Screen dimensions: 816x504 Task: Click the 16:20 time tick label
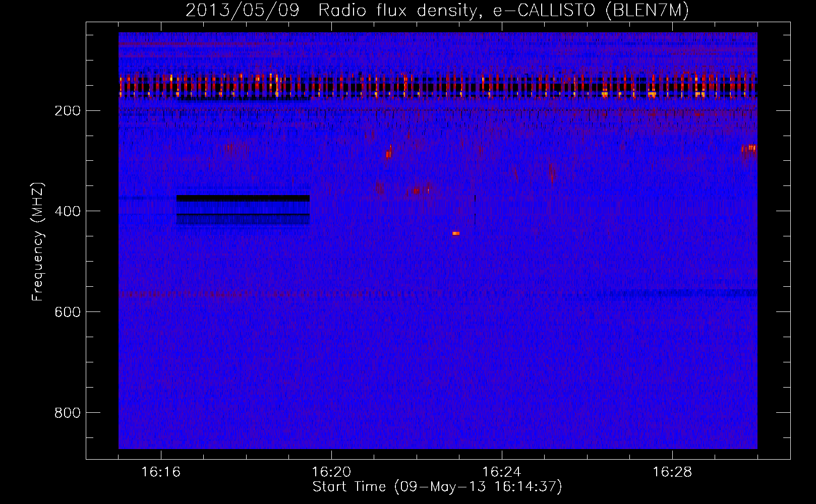[x=331, y=472]
